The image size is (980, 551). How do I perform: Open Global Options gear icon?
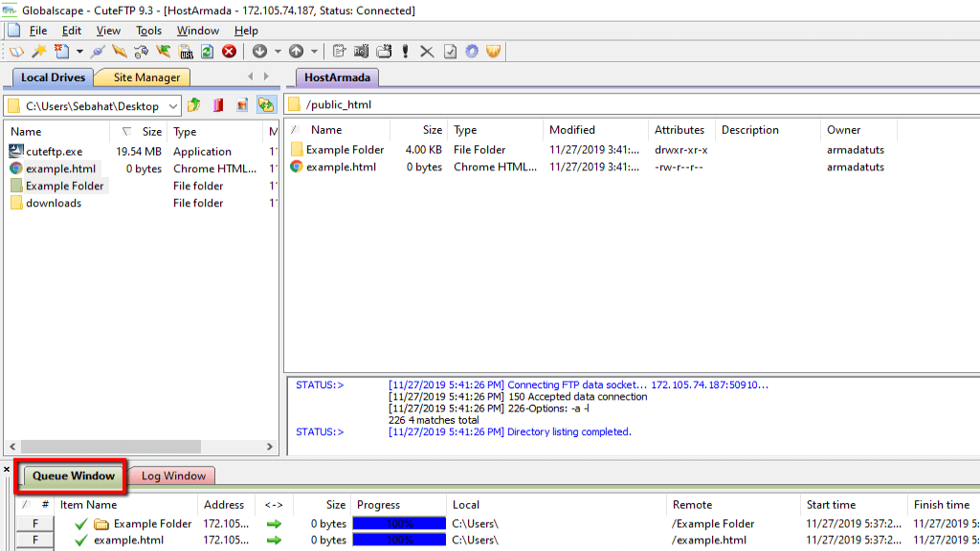472,52
